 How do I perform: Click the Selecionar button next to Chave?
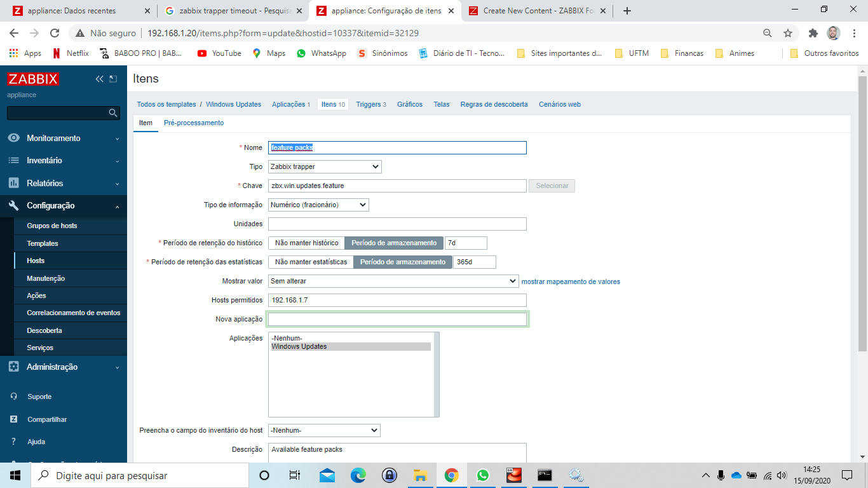[x=550, y=186]
